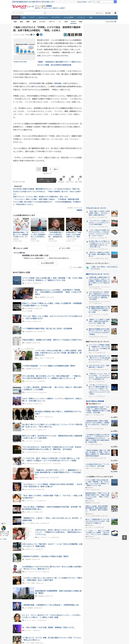Open the settings gear icon
The height and width of the screenshot is (644, 129).
point(115,13)
